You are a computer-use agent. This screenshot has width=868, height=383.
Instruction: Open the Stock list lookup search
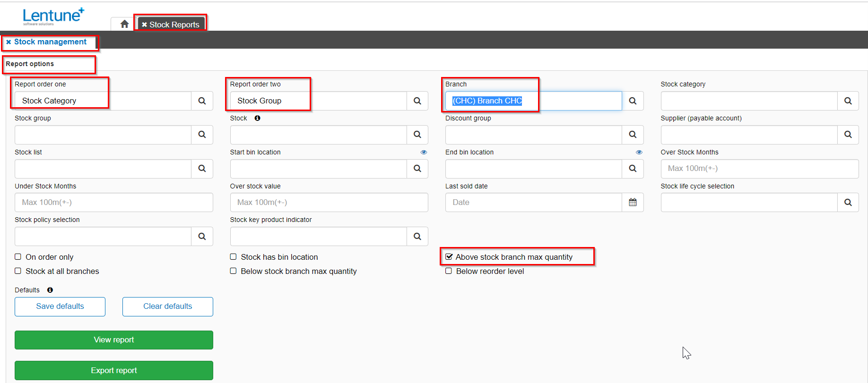pyautogui.click(x=202, y=169)
